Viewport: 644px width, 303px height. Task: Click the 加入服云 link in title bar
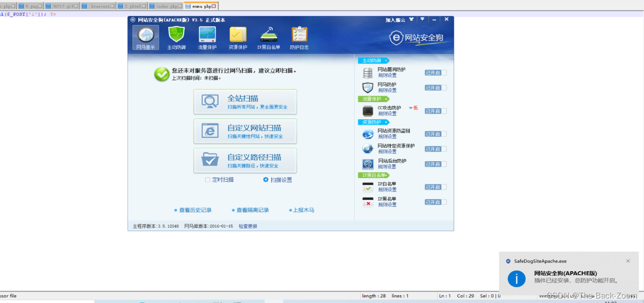(395, 20)
